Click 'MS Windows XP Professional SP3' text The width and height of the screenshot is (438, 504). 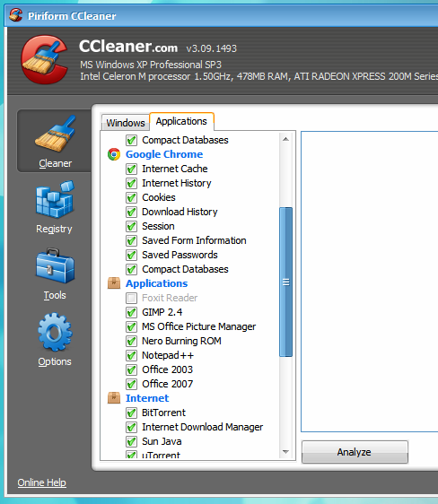[x=151, y=65]
